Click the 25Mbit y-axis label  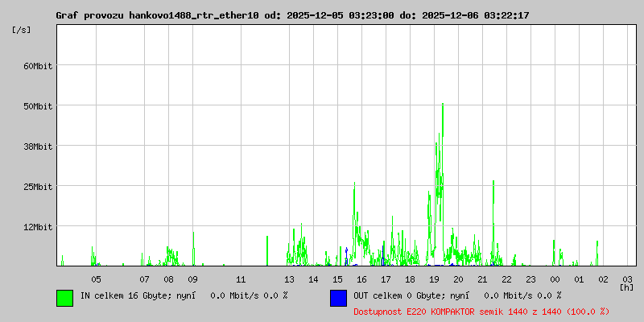coord(37,186)
